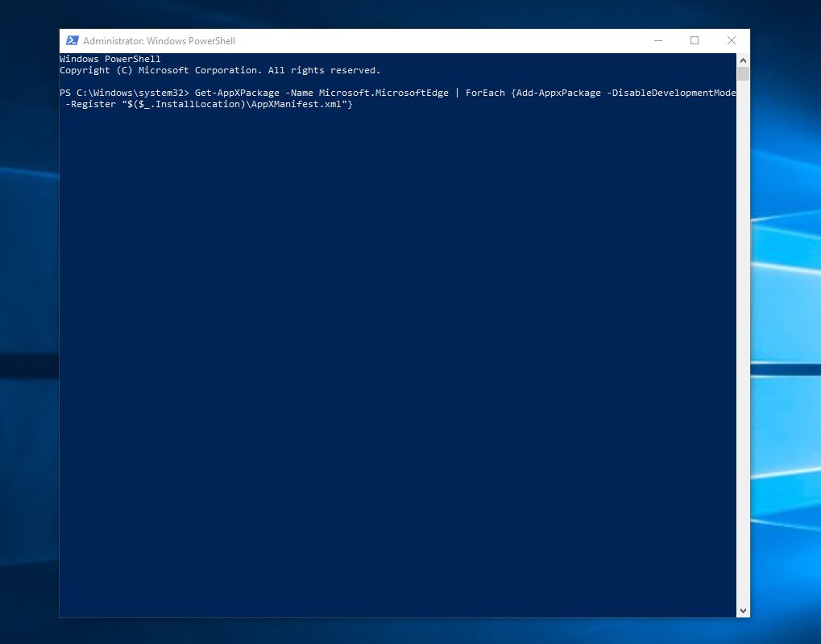The image size is (821, 644).
Task: Click the 'Administrator: Windows PowerShell' title text
Action: 160,41
